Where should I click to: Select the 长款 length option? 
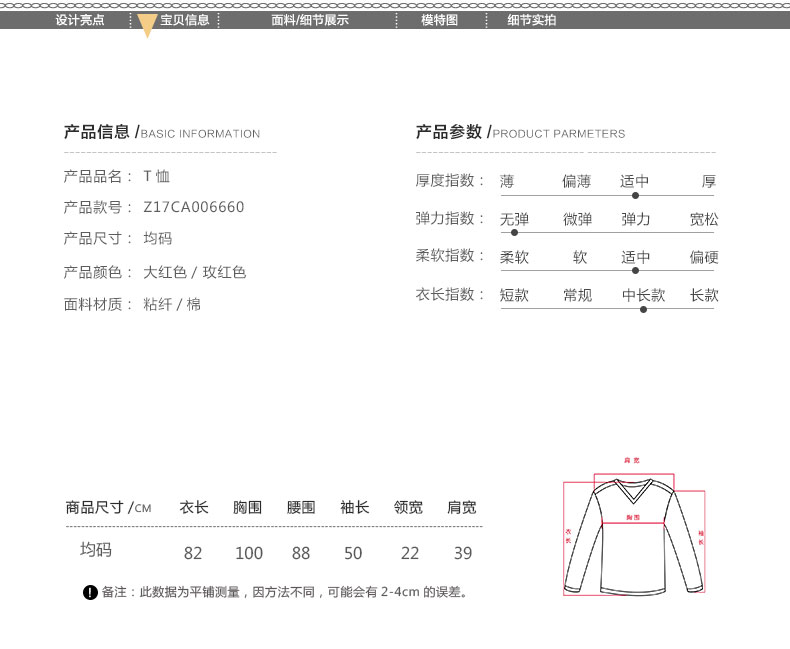(704, 295)
